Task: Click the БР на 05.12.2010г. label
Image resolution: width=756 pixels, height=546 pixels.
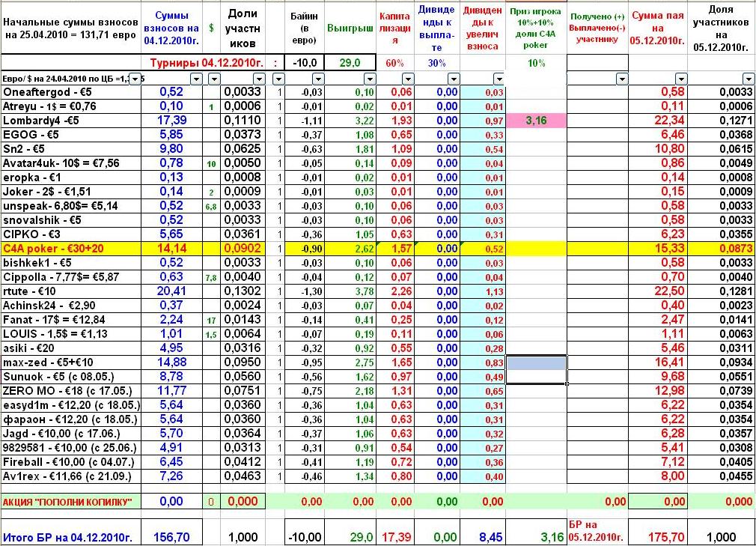Action: (597, 530)
